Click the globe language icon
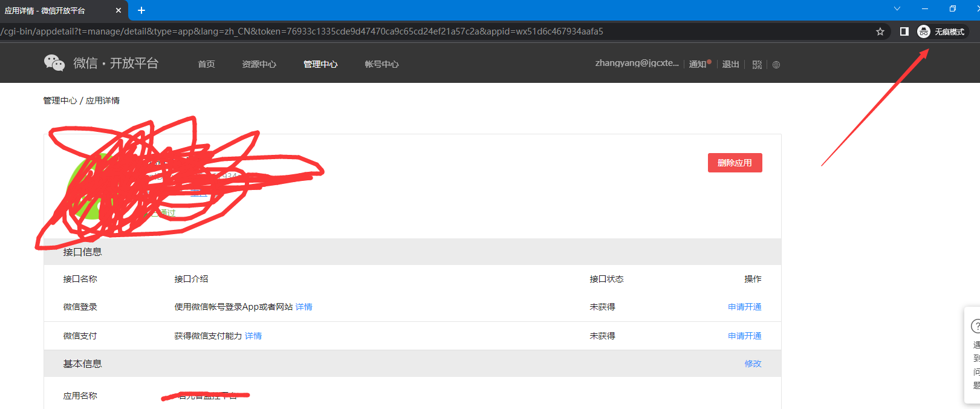Viewport: 980px width, 409px height. point(776,65)
